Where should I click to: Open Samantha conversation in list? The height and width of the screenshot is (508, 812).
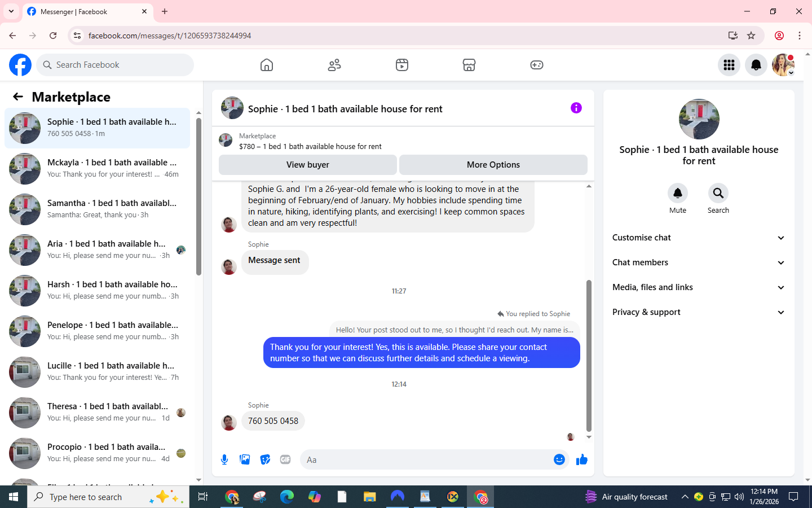tap(97, 209)
